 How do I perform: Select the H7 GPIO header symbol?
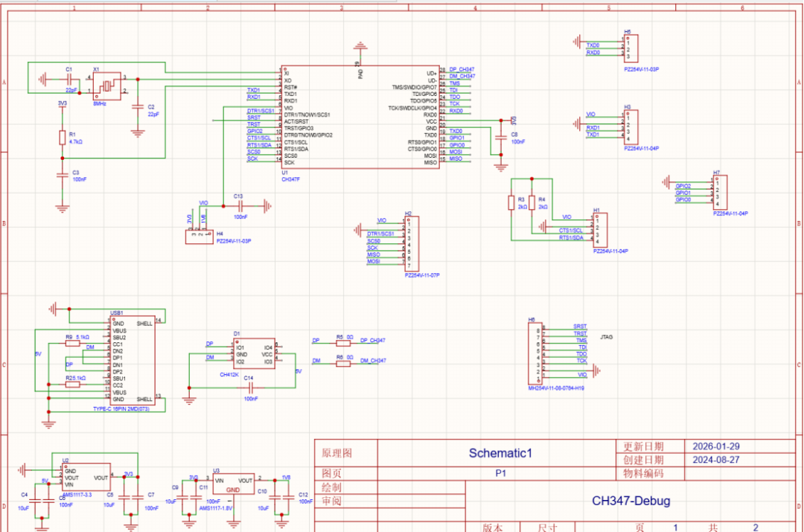click(x=720, y=193)
